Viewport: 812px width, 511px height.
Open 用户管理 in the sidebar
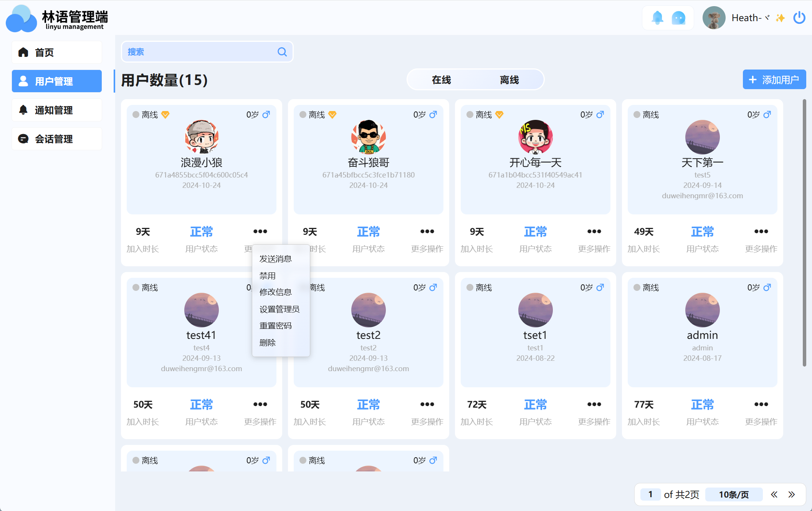(x=57, y=81)
